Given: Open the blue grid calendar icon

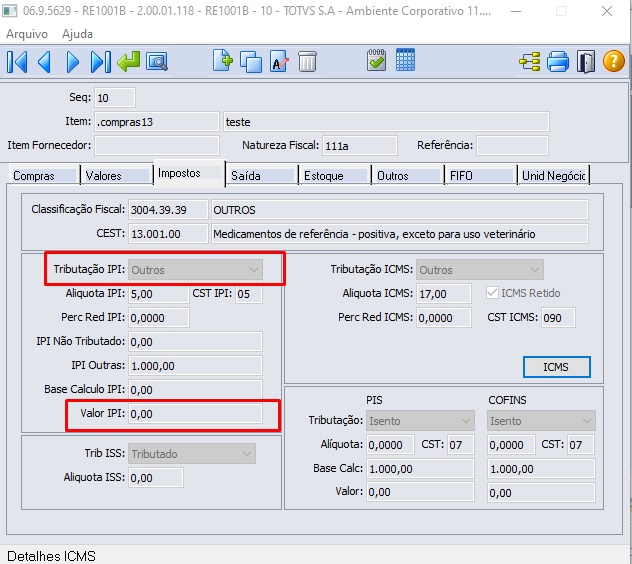Looking at the screenshot, I should 405,60.
